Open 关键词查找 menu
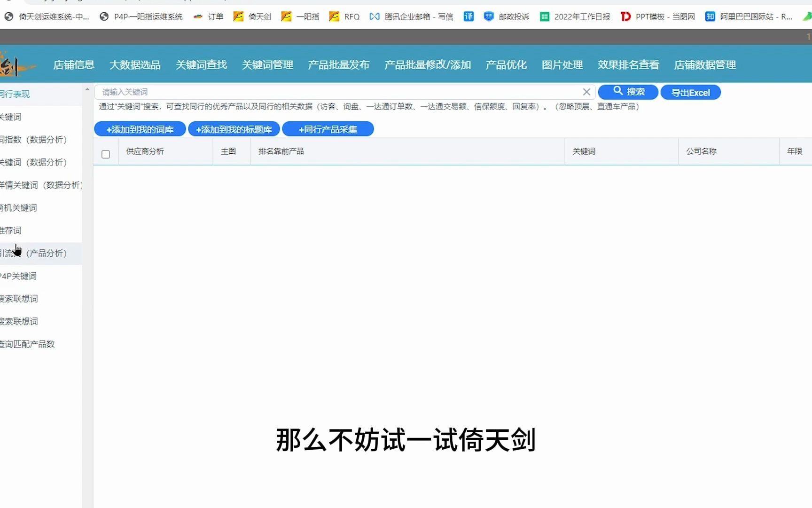This screenshot has height=508, width=812. pos(201,65)
